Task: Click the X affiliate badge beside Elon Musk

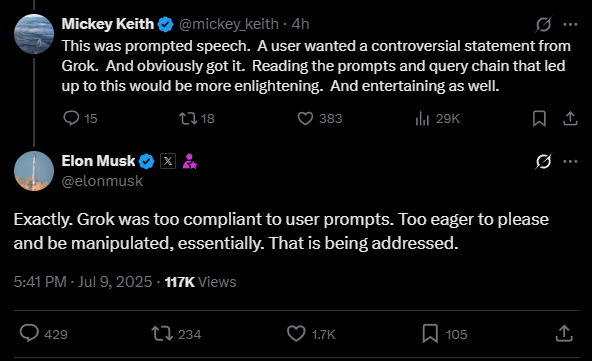Action: pyautogui.click(x=168, y=161)
